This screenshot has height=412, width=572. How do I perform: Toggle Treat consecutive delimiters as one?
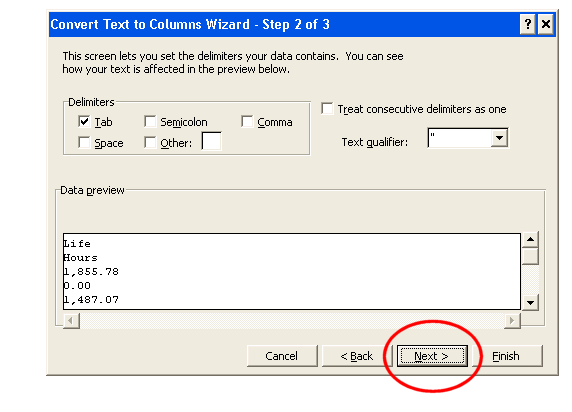[x=327, y=108]
